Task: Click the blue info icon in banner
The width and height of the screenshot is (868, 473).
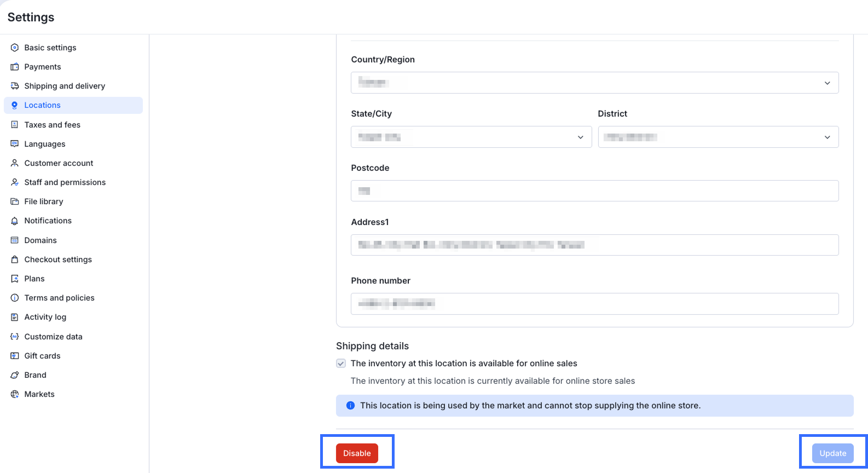Action: 350,406
